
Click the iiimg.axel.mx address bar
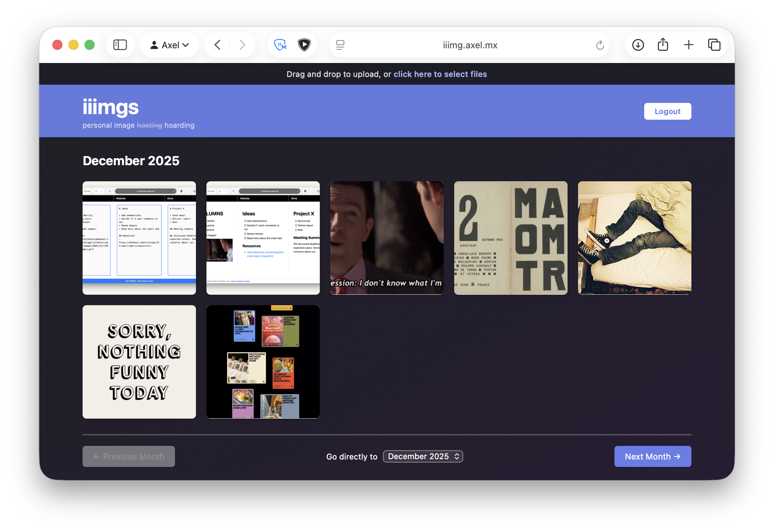(x=470, y=45)
